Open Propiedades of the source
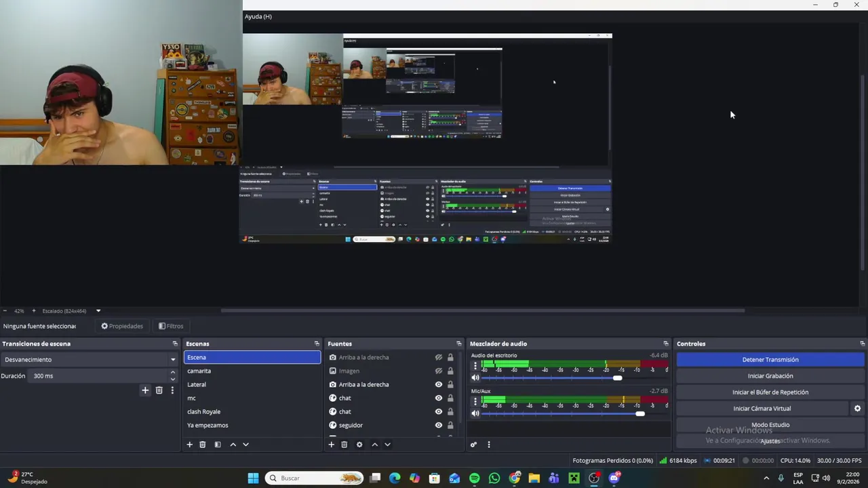The width and height of the screenshot is (868, 488). [122, 326]
